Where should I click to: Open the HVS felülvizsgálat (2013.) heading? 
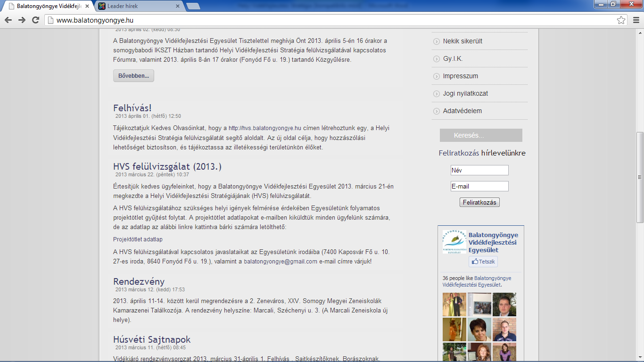tap(167, 166)
